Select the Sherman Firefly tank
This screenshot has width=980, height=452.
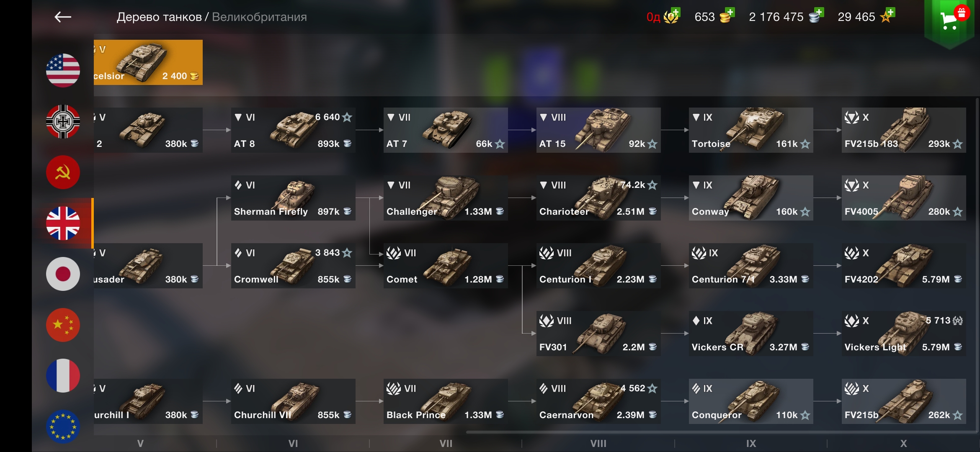pos(293,198)
